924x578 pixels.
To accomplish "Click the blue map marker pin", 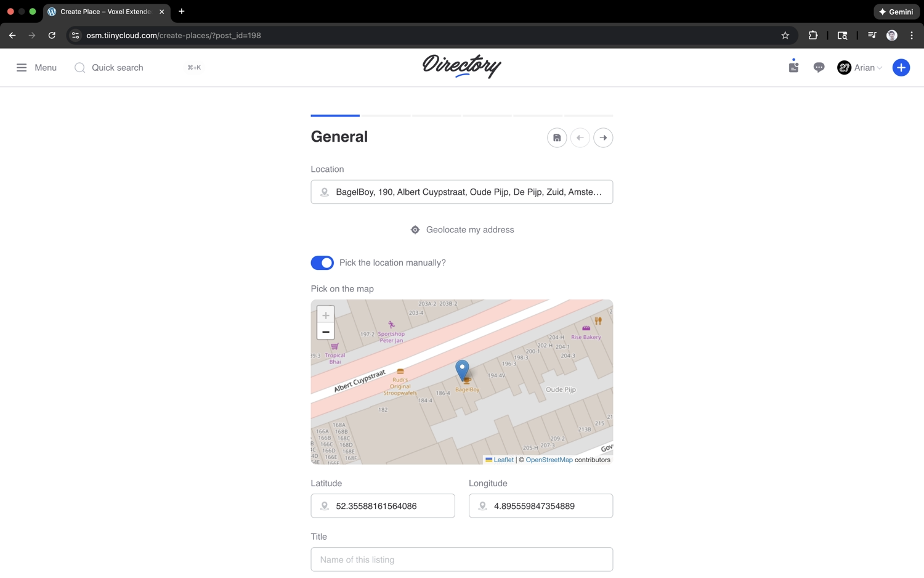I will [x=462, y=369].
